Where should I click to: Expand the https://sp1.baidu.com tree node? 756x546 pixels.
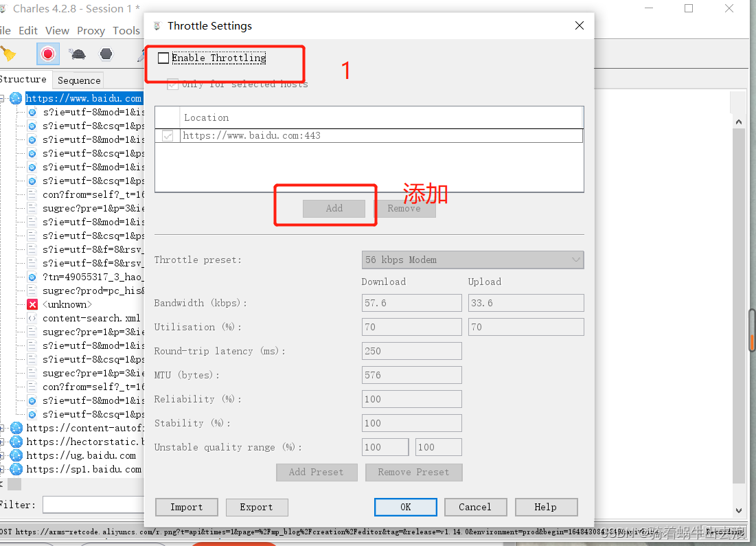point(3,469)
